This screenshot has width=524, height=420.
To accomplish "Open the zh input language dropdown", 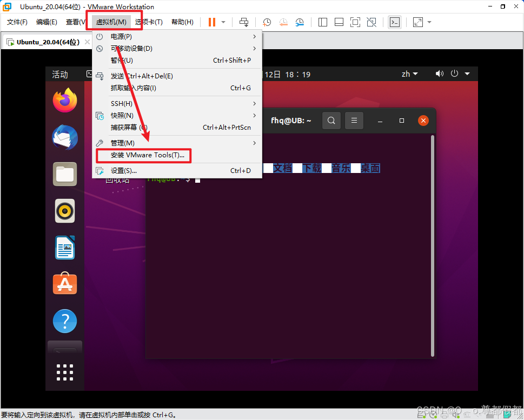I will coord(409,74).
